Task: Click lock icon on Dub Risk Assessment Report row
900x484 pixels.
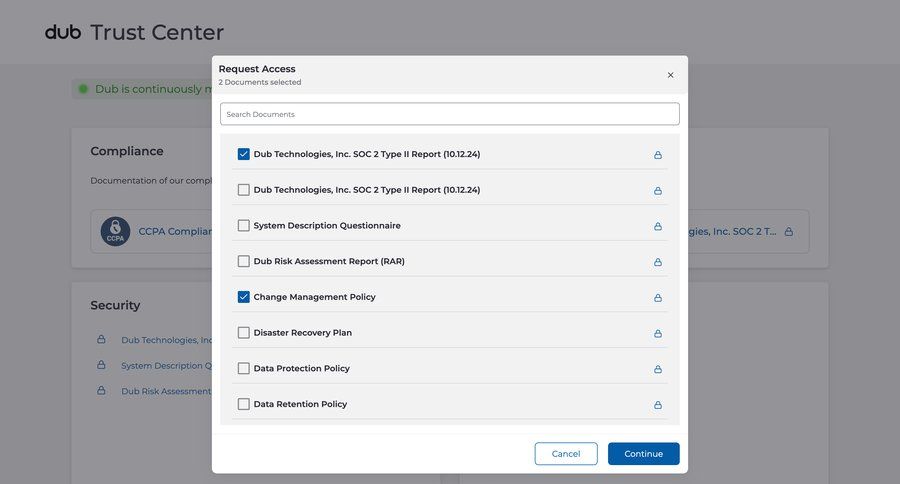Action: click(658, 262)
